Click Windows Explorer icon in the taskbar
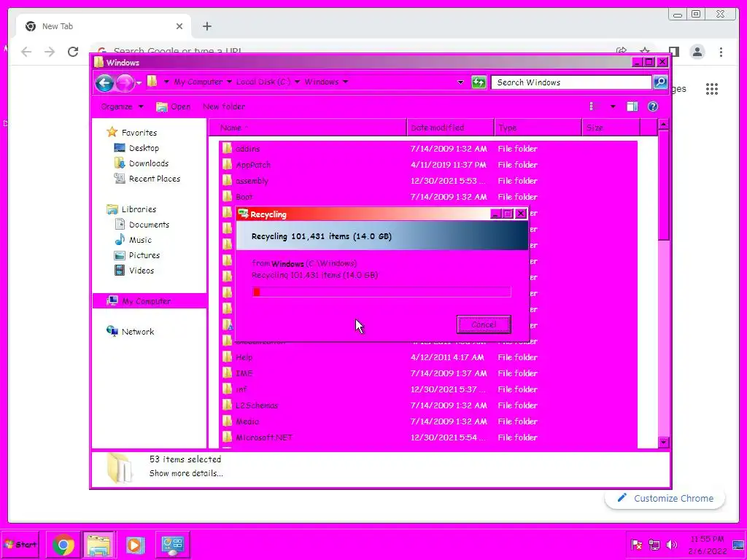This screenshot has height=560, width=747. click(x=98, y=544)
